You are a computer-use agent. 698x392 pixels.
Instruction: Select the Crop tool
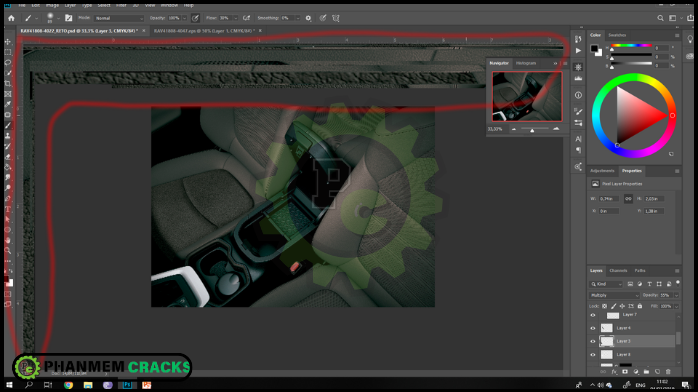[8, 83]
